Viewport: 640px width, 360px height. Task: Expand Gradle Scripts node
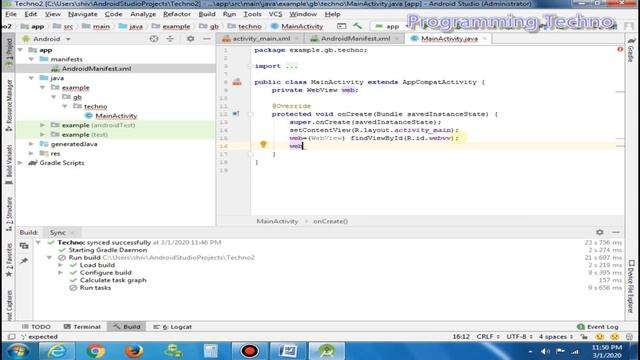point(20,163)
